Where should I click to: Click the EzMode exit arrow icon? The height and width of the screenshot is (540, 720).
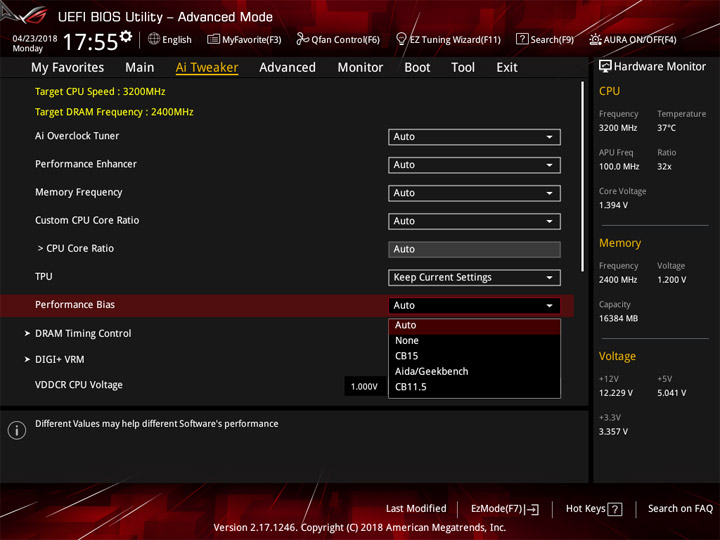point(532,509)
